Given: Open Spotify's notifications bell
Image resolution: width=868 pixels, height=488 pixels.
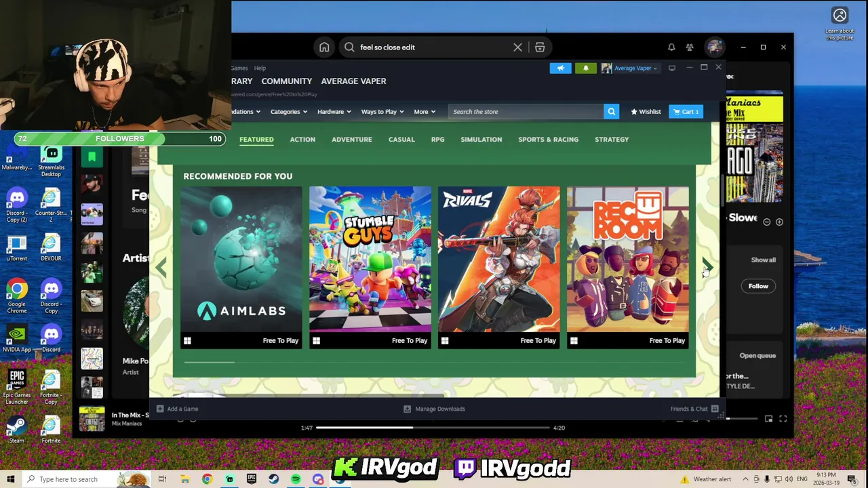Looking at the screenshot, I should click(x=671, y=47).
